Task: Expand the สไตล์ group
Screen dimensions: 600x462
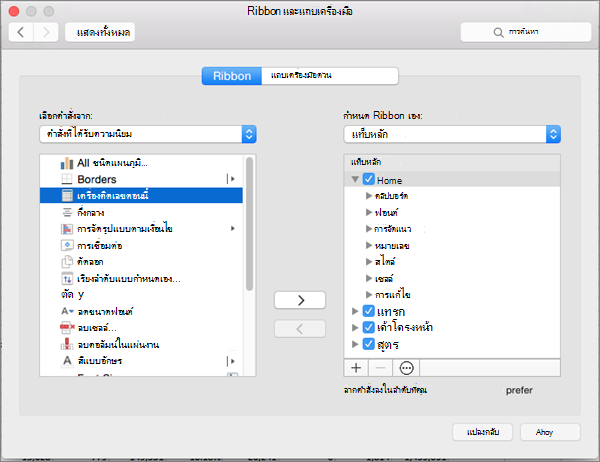Action: [x=369, y=261]
